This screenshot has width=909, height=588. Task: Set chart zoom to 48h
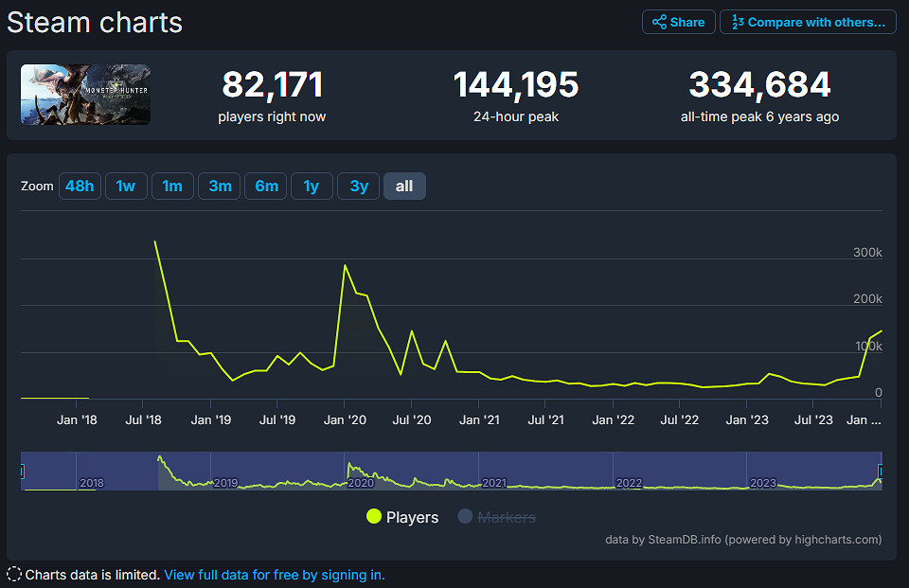tap(79, 186)
